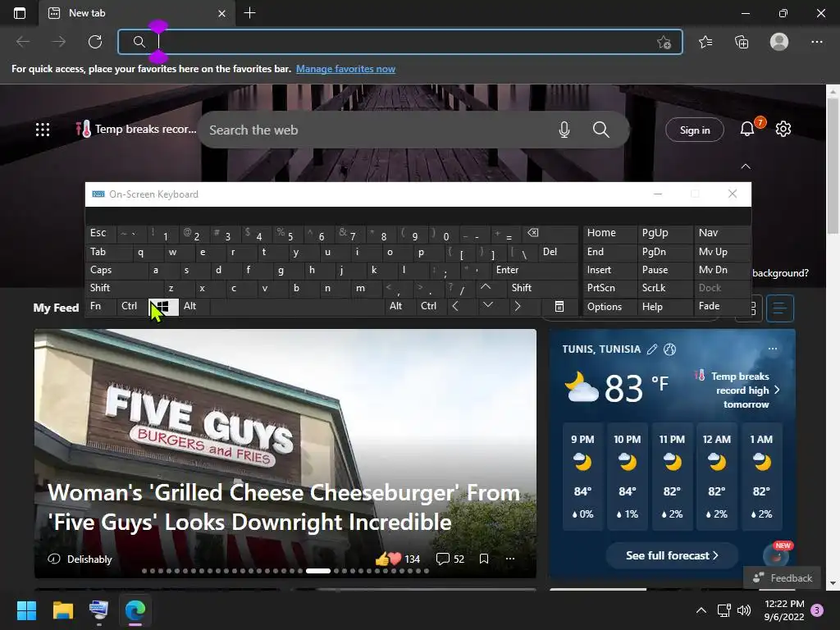Image resolution: width=840 pixels, height=630 pixels.
Task: Switch feed to list layout view
Action: coord(780,308)
